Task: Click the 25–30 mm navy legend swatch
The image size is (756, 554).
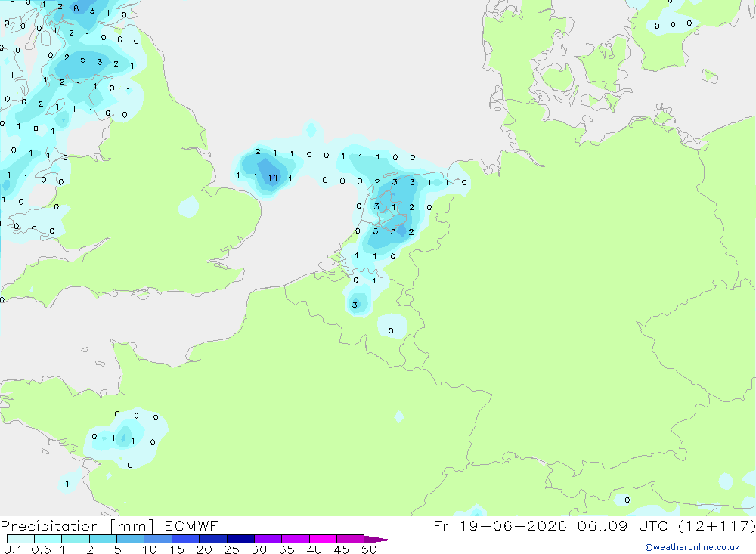Action: click(x=240, y=539)
